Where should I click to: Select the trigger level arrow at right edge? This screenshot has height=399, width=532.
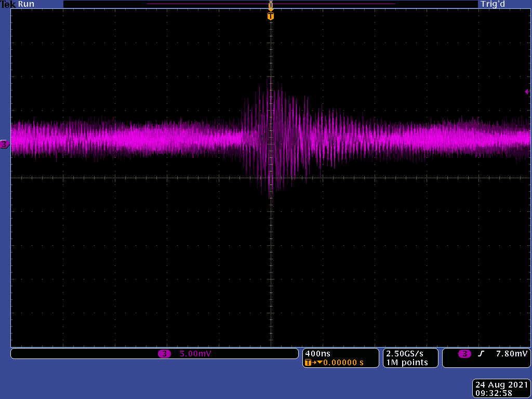[527, 91]
